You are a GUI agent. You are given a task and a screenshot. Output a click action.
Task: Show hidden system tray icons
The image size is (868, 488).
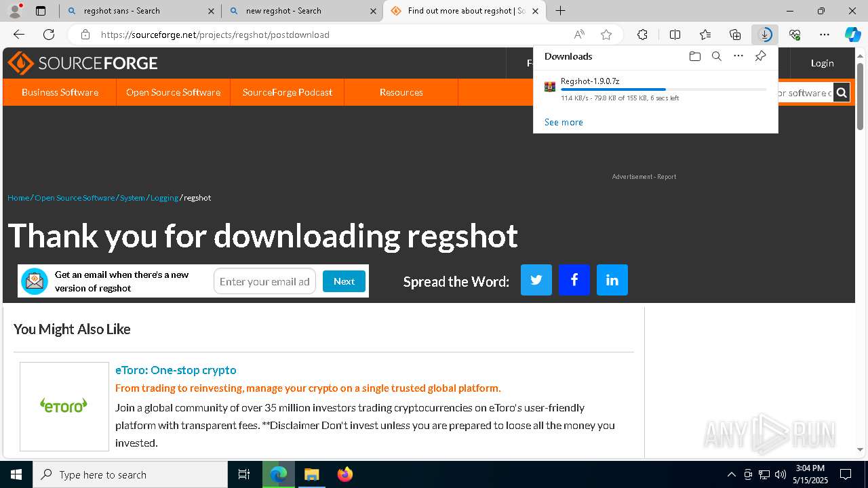pos(731,474)
